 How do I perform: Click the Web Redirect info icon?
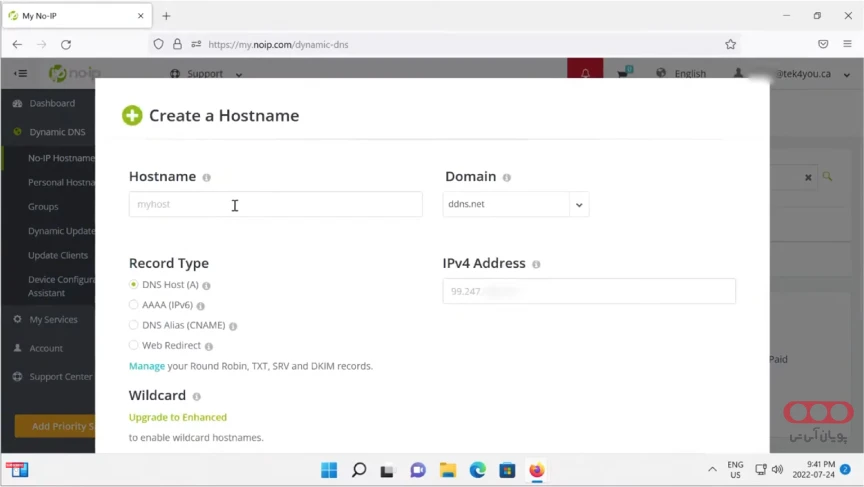pos(209,347)
